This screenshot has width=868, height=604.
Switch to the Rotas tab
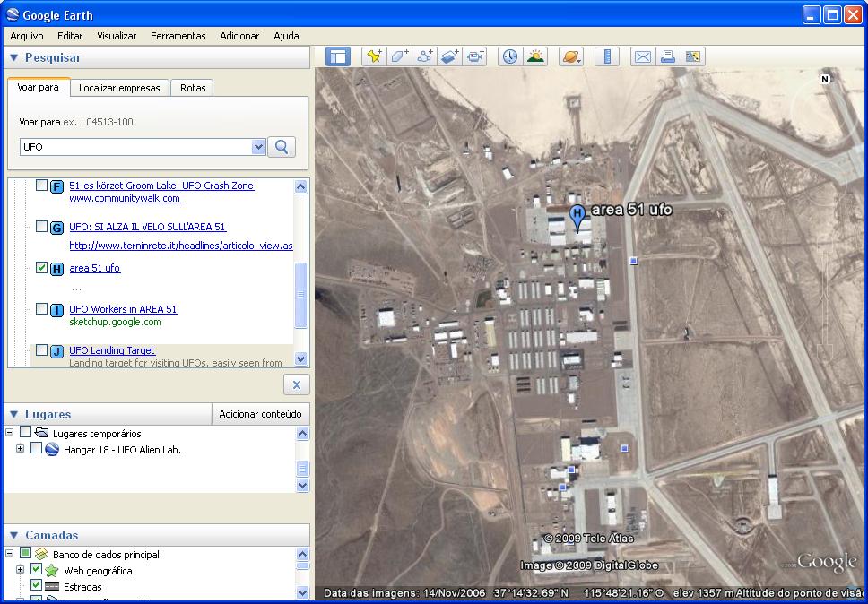[x=191, y=87]
